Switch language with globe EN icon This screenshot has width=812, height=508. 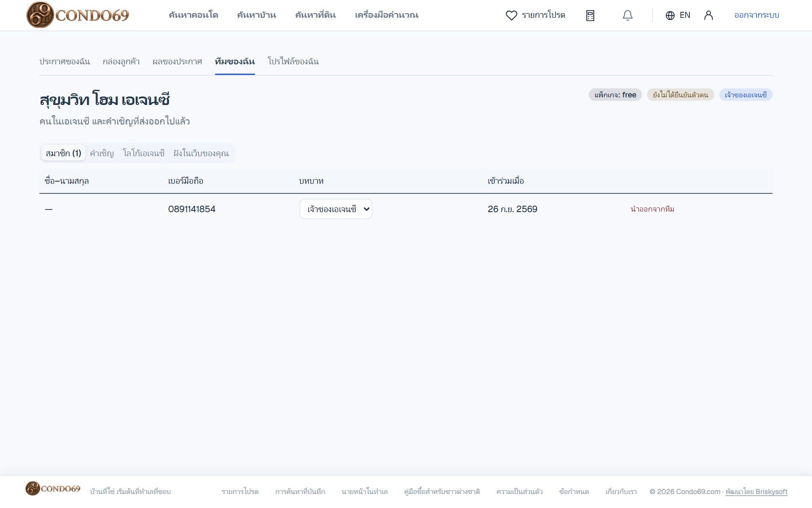(x=678, y=15)
